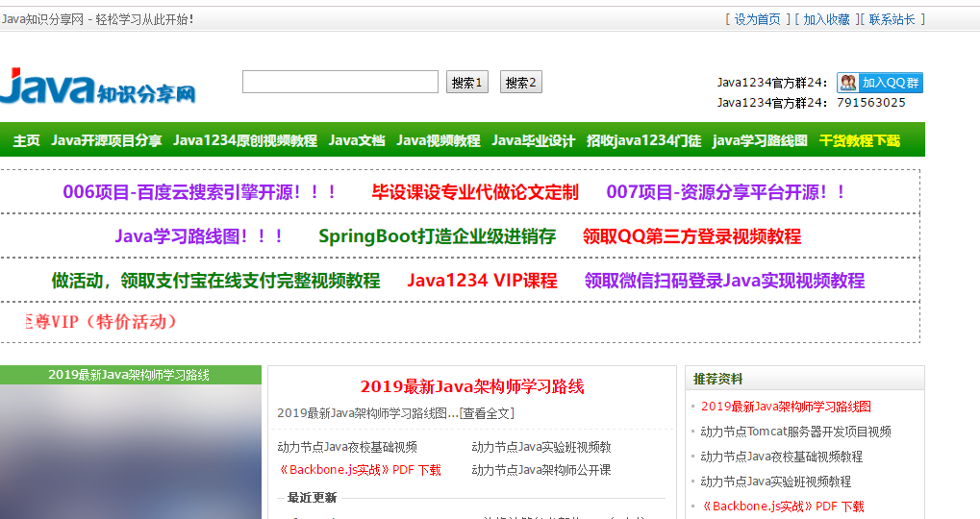Image resolution: width=980 pixels, height=519 pixels.
Task: Open 《Backbone.js实战》PDF 下载 in center column
Action: [x=360, y=470]
